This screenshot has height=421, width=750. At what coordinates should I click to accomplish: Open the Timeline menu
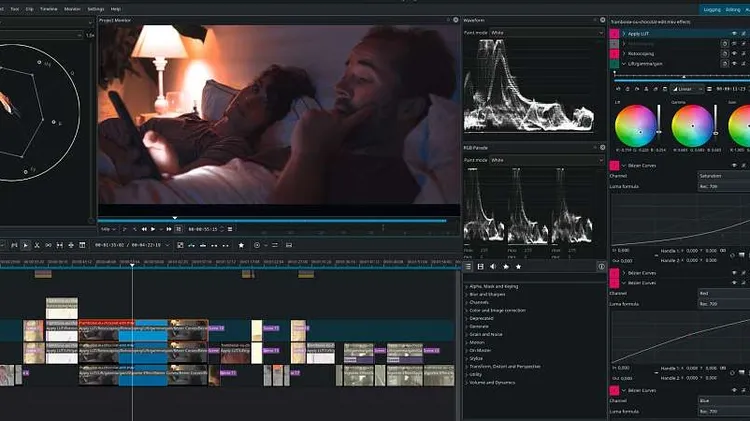tap(48, 8)
